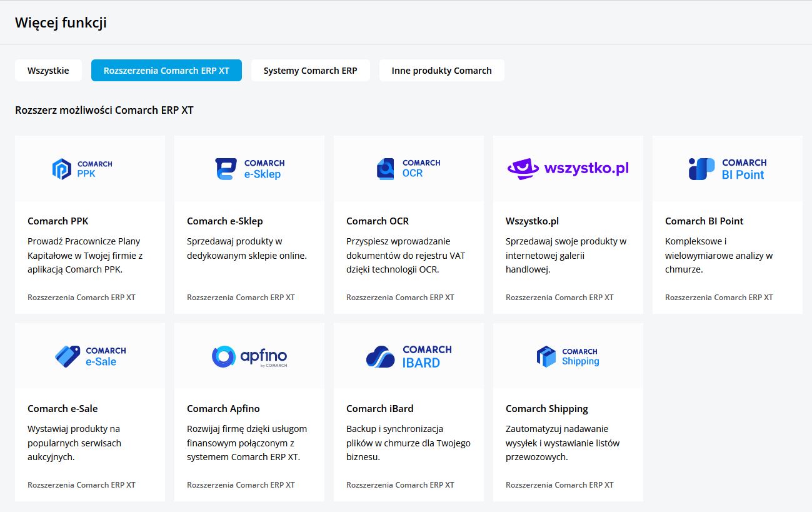Viewport: 812px width, 512px height.
Task: Click the Comarch BI Point logo
Action: tap(727, 169)
